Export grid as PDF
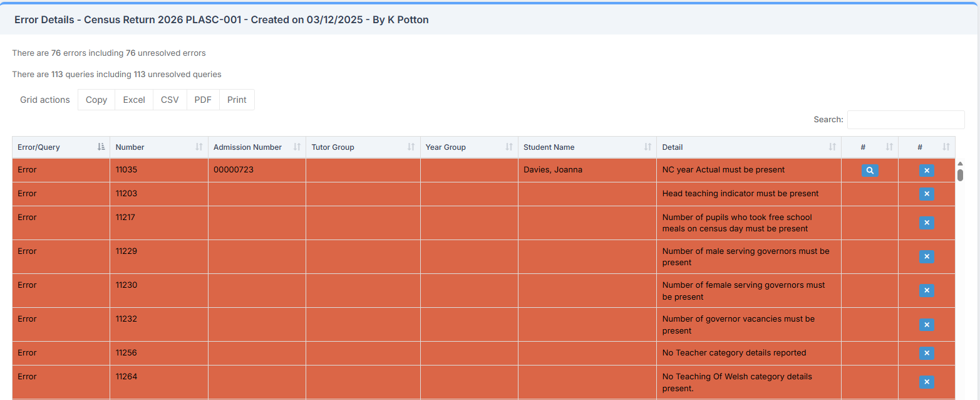Viewport: 980px width, 400px height. coord(203,100)
